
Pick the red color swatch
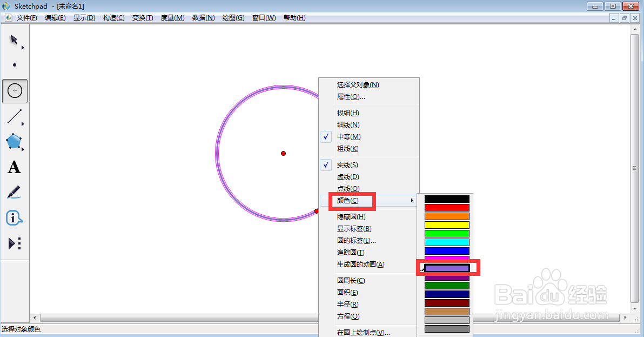(447, 208)
